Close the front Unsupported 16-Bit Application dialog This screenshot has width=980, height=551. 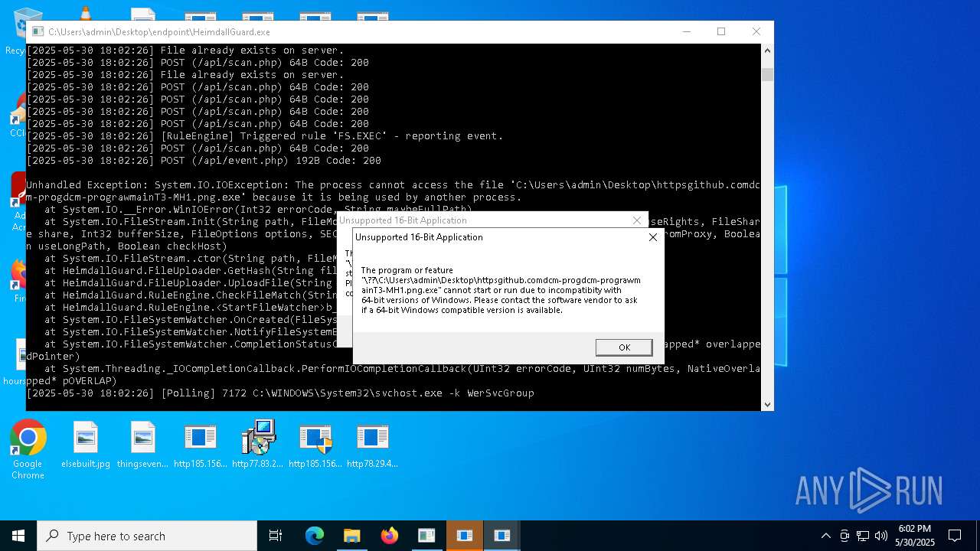pyautogui.click(x=652, y=237)
